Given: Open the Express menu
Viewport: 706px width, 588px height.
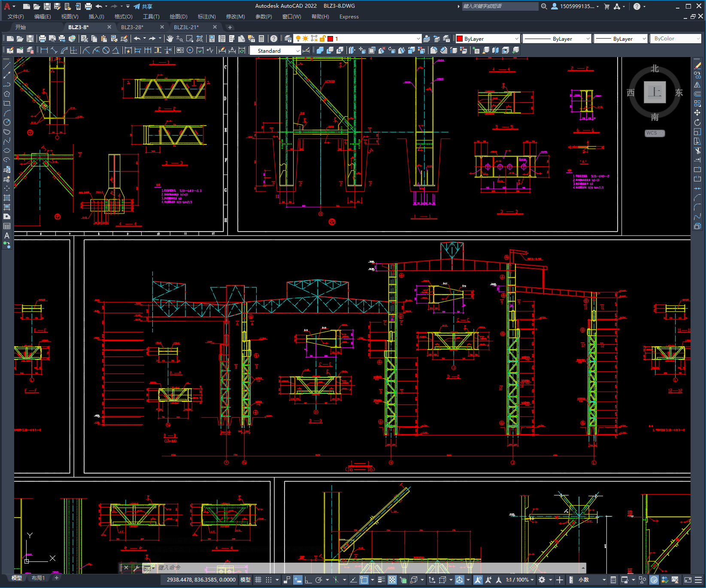Looking at the screenshot, I should (349, 17).
